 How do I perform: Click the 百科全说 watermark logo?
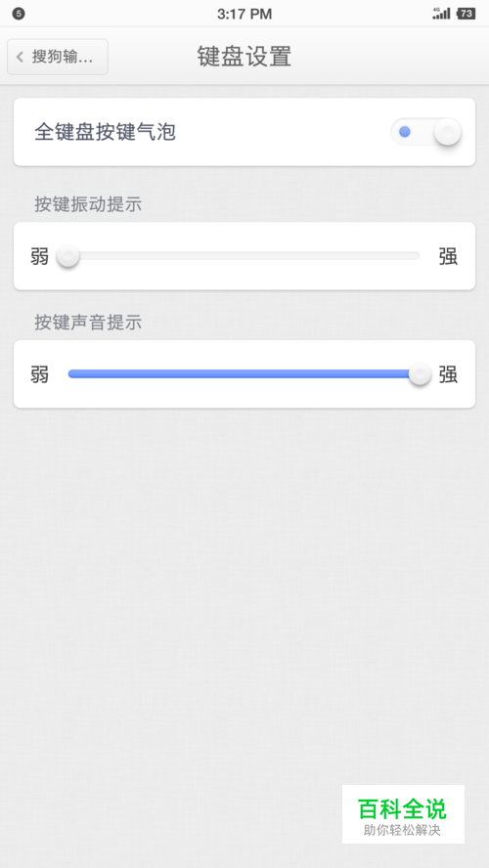pyautogui.click(x=403, y=813)
